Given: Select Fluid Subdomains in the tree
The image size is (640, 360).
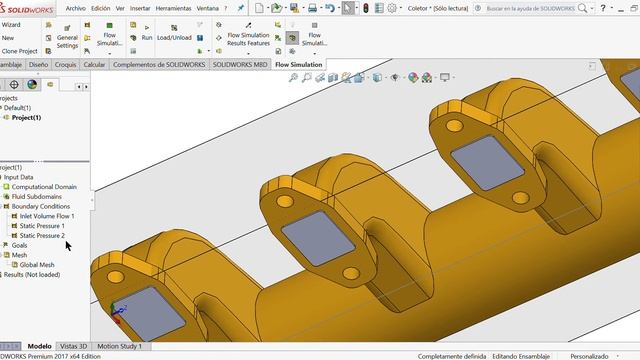Looking at the screenshot, I should [37, 196].
